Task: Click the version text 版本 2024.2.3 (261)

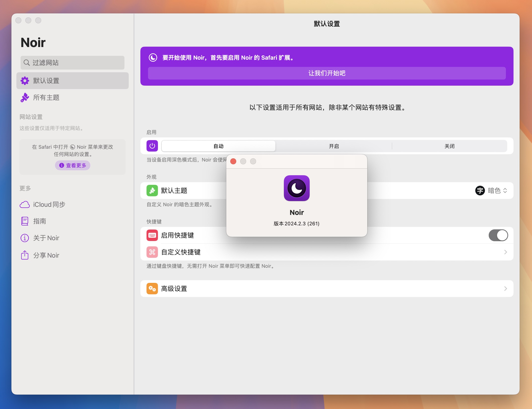Action: 297,224
